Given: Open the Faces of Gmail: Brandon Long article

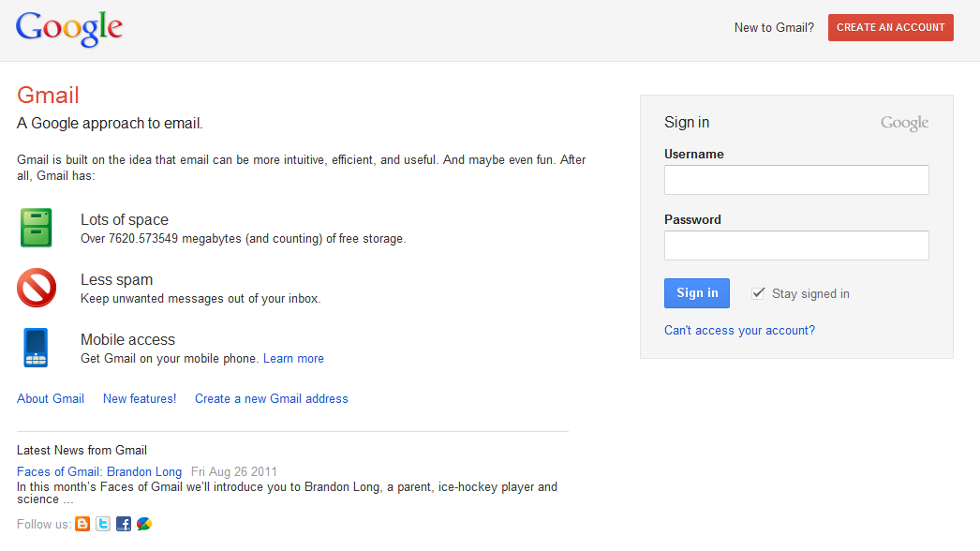Looking at the screenshot, I should pyautogui.click(x=98, y=471).
